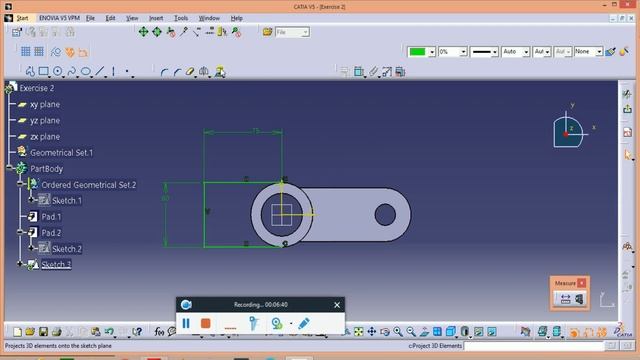This screenshot has height=360, width=640.
Task: Select the Profile sketch tool
Action: (30, 71)
